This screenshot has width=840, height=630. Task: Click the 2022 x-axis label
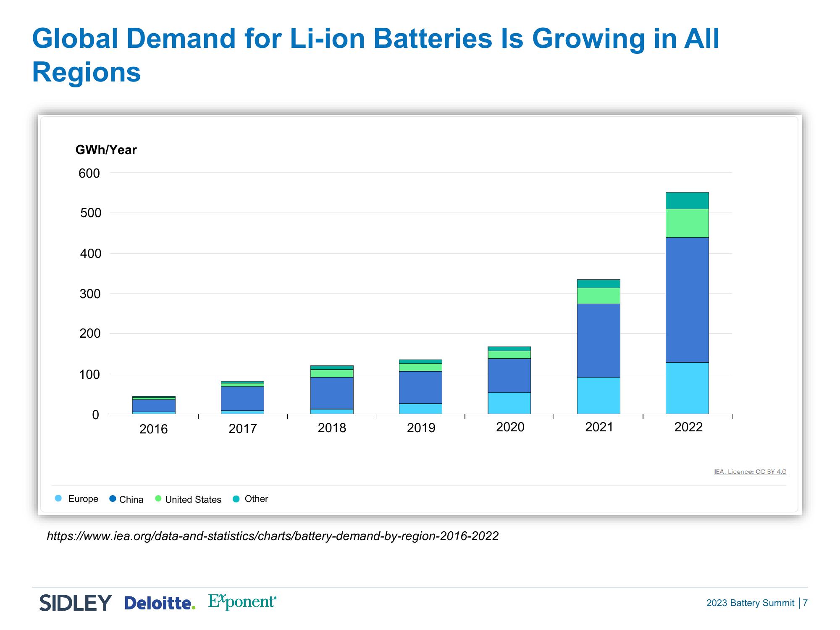point(688,427)
